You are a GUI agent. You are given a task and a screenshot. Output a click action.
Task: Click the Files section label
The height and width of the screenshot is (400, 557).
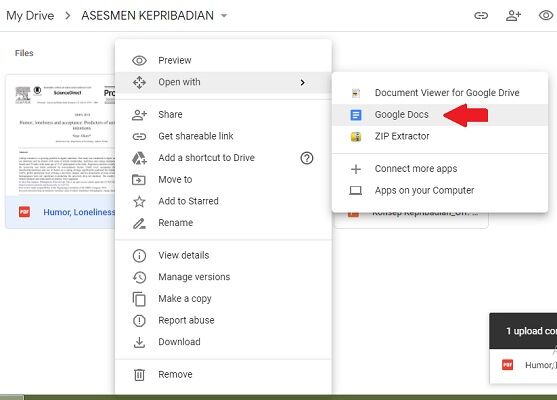24,53
